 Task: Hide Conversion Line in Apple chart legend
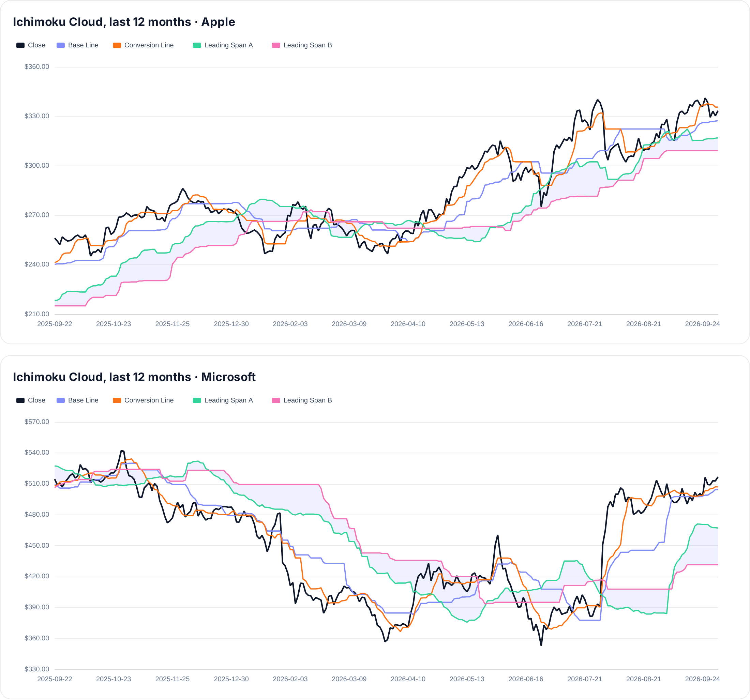144,45
